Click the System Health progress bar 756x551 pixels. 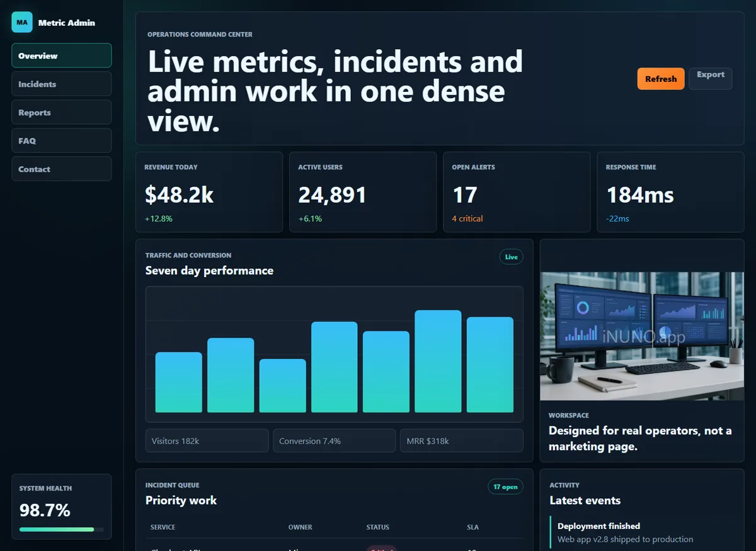point(62,530)
